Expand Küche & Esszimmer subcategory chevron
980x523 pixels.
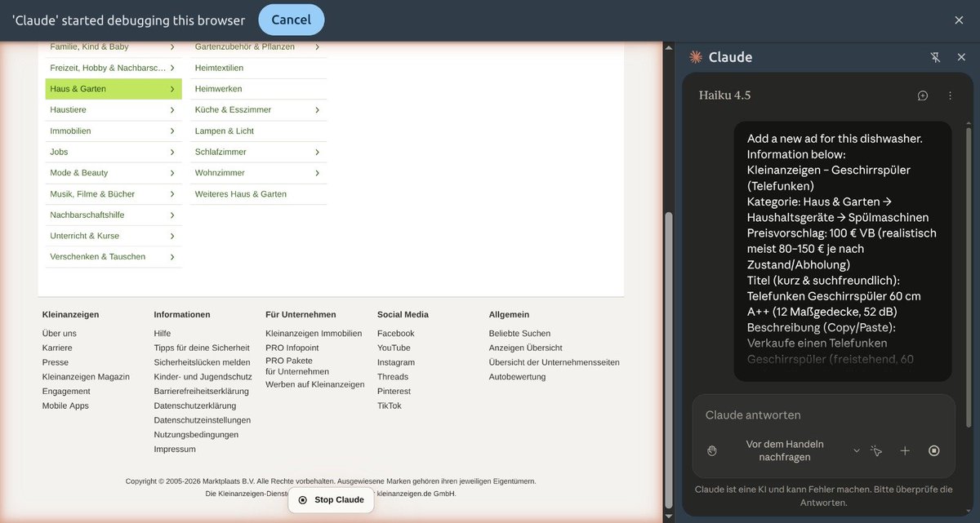(x=317, y=110)
